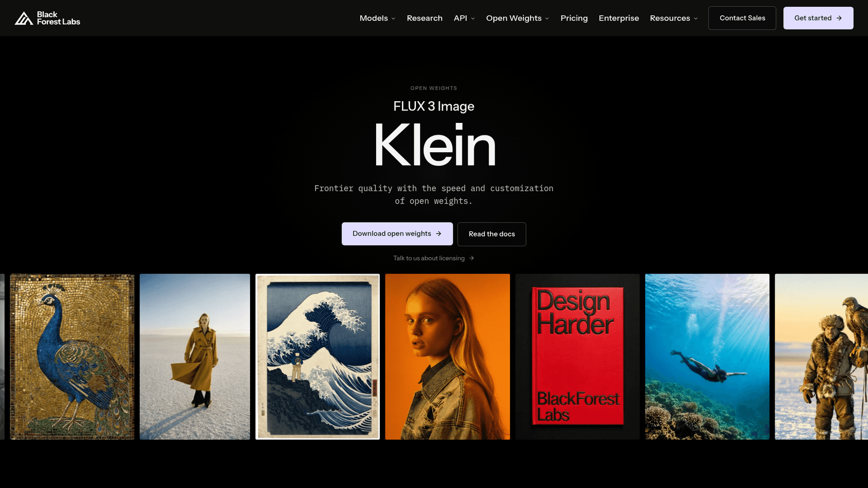Expand the API dropdown chevron
The width and height of the screenshot is (868, 488).
point(473,19)
